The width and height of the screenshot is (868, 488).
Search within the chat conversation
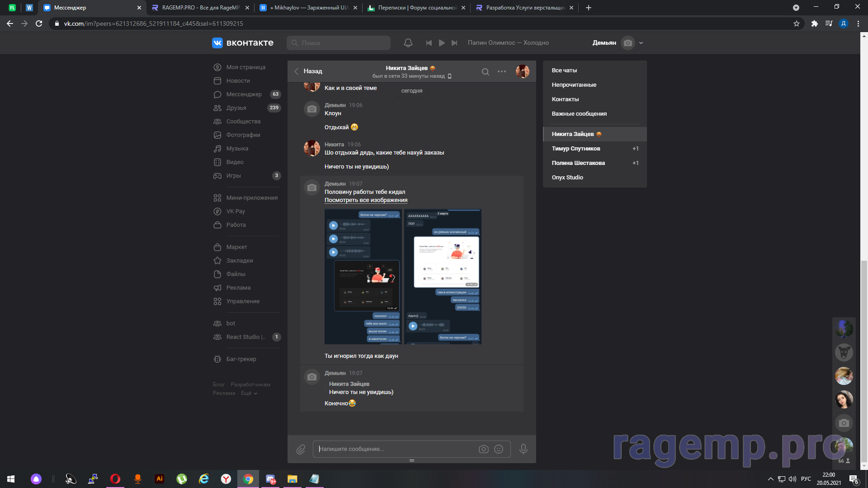click(485, 72)
